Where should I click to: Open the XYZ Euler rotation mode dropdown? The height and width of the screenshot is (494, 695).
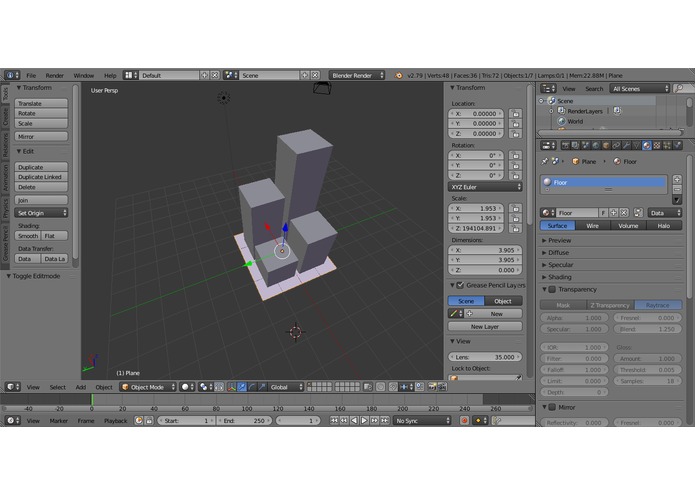pos(485,187)
